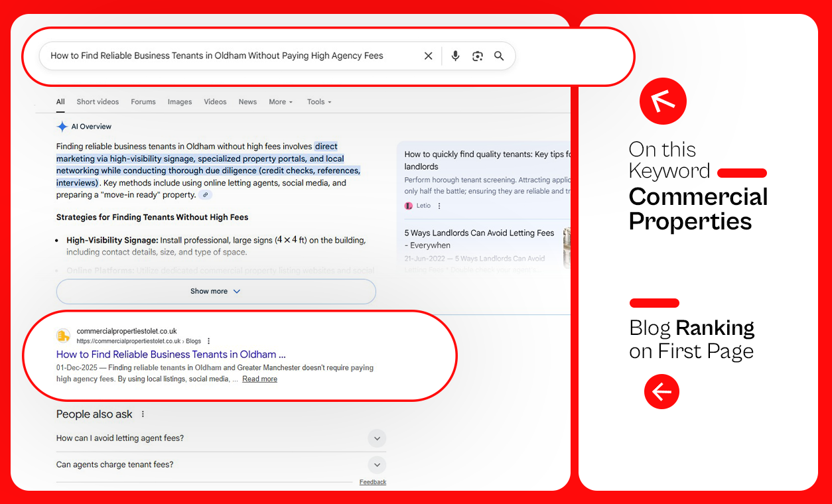Open People also ask options menu
Screen dimensions: 832x504
coord(143,414)
